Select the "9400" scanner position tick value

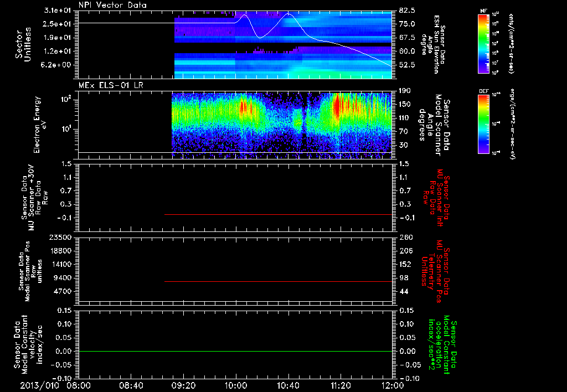[x=63, y=278]
